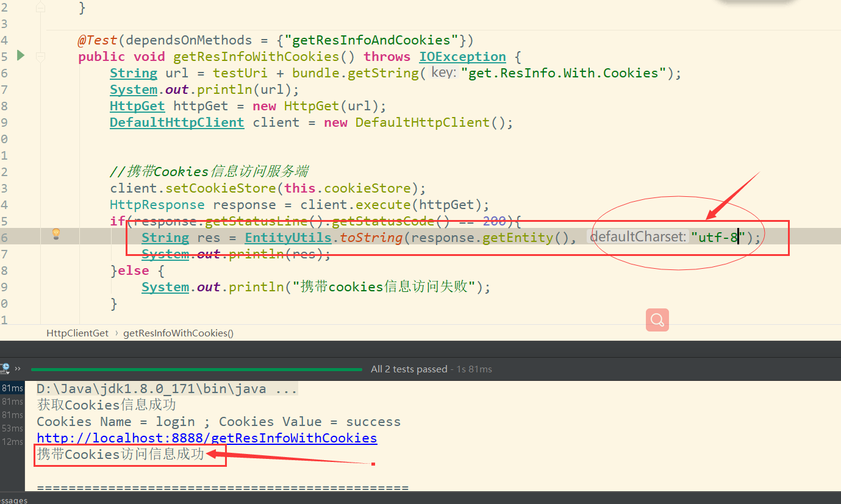This screenshot has height=504, width=841.
Task: Click the ===== separator console line
Action: [223, 488]
